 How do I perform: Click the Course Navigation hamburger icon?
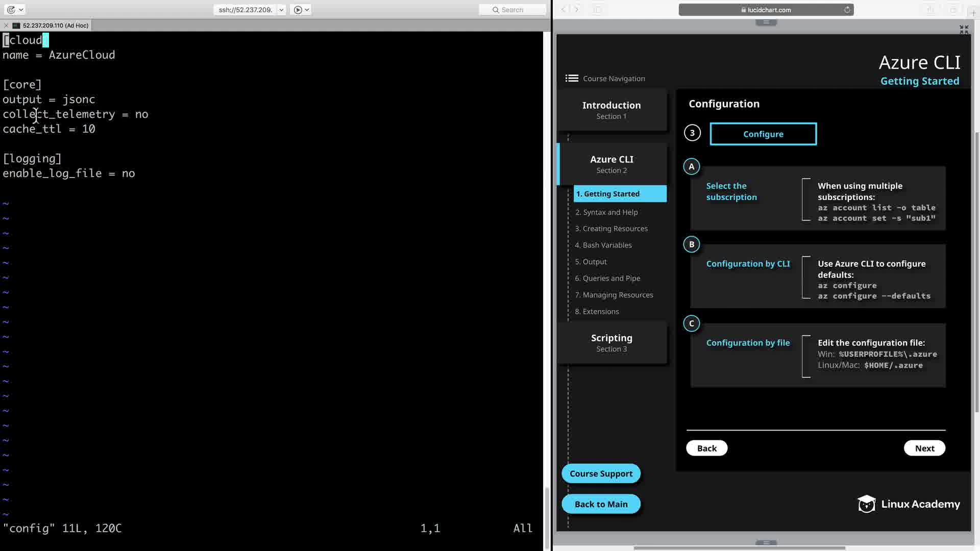click(572, 78)
